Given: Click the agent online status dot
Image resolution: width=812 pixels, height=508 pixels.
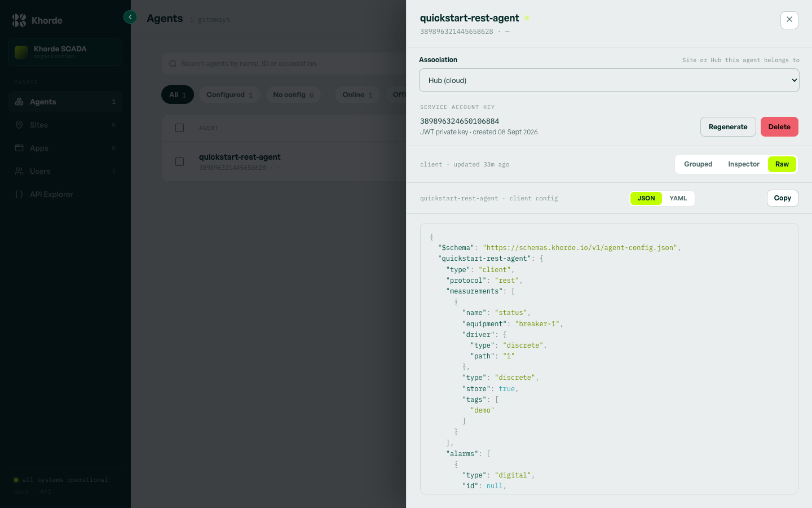Looking at the screenshot, I should click(527, 18).
